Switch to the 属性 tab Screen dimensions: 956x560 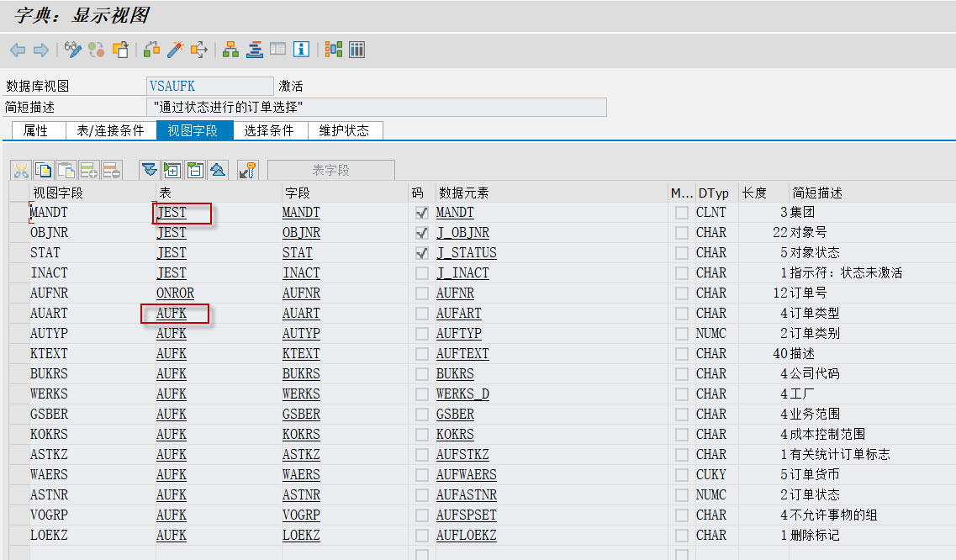37,130
